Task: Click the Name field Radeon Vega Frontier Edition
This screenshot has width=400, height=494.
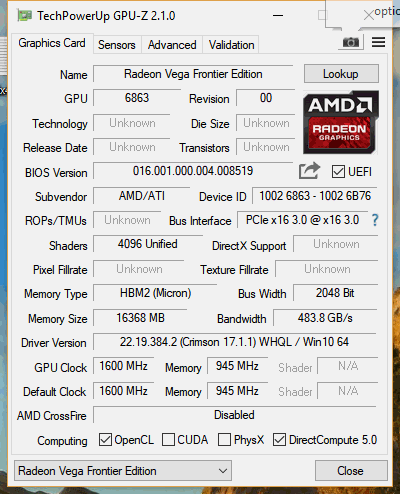Action: (x=193, y=74)
